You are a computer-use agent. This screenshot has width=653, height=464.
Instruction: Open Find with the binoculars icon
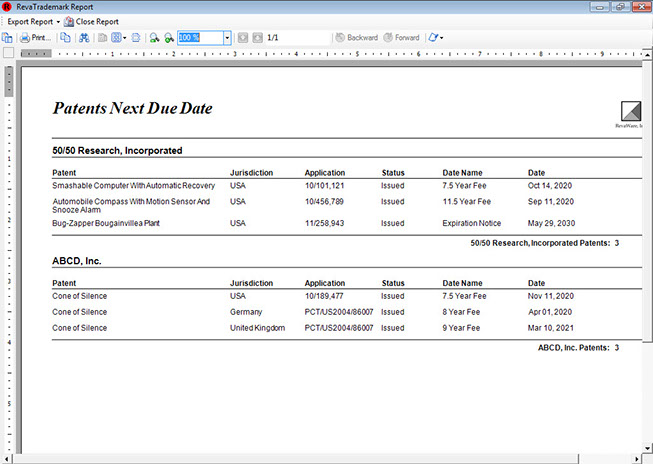pyautogui.click(x=84, y=38)
